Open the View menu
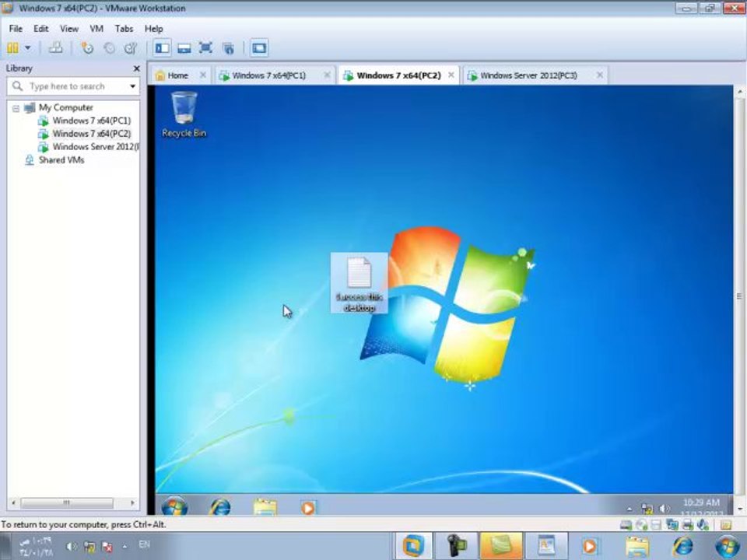747x560 pixels. [x=69, y=29]
